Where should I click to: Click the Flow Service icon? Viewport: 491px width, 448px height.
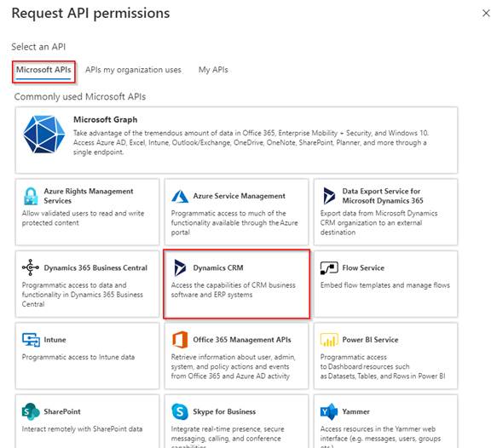pyautogui.click(x=329, y=268)
